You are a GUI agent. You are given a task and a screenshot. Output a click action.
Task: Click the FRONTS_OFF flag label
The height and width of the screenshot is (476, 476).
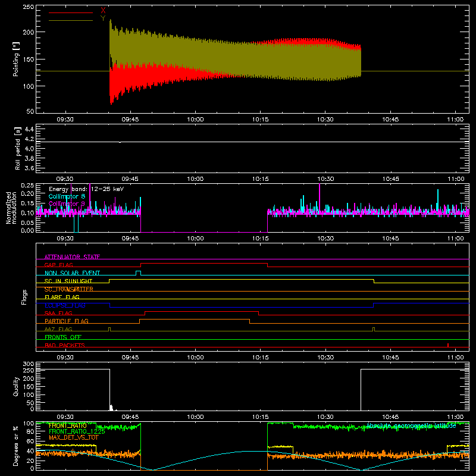point(63,337)
